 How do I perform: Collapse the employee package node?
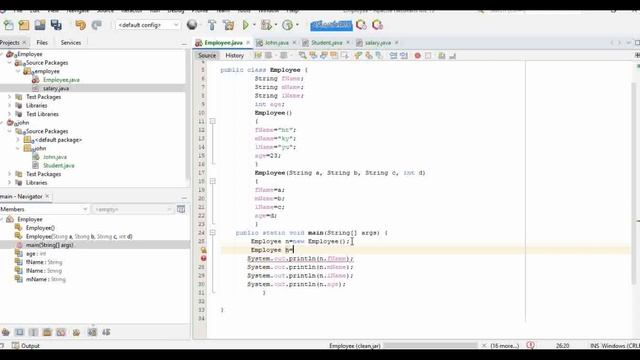click(x=18, y=71)
